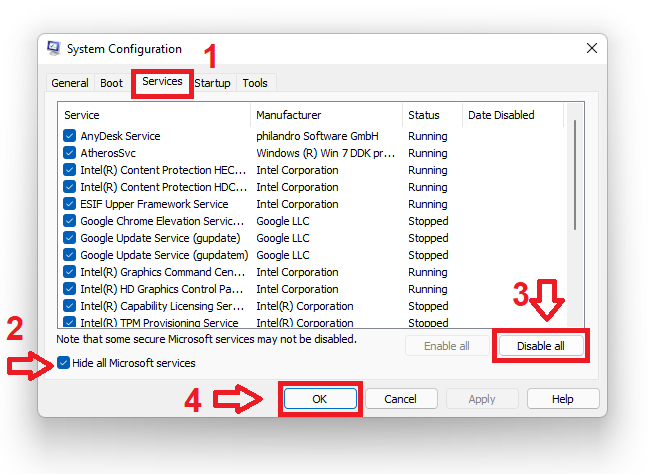Open the Tools tab

tap(255, 83)
